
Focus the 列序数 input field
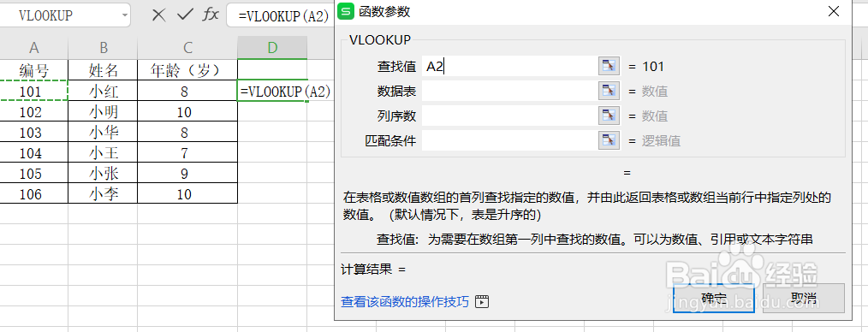click(509, 116)
